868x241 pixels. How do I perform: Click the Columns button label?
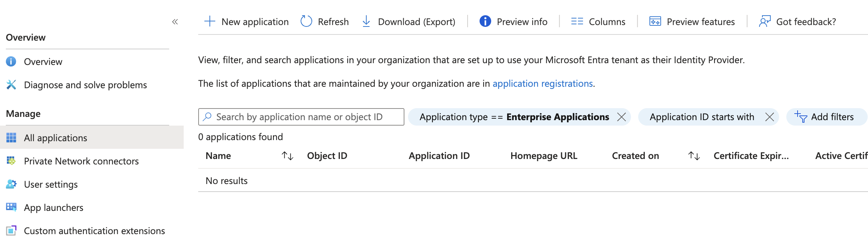[x=607, y=22]
